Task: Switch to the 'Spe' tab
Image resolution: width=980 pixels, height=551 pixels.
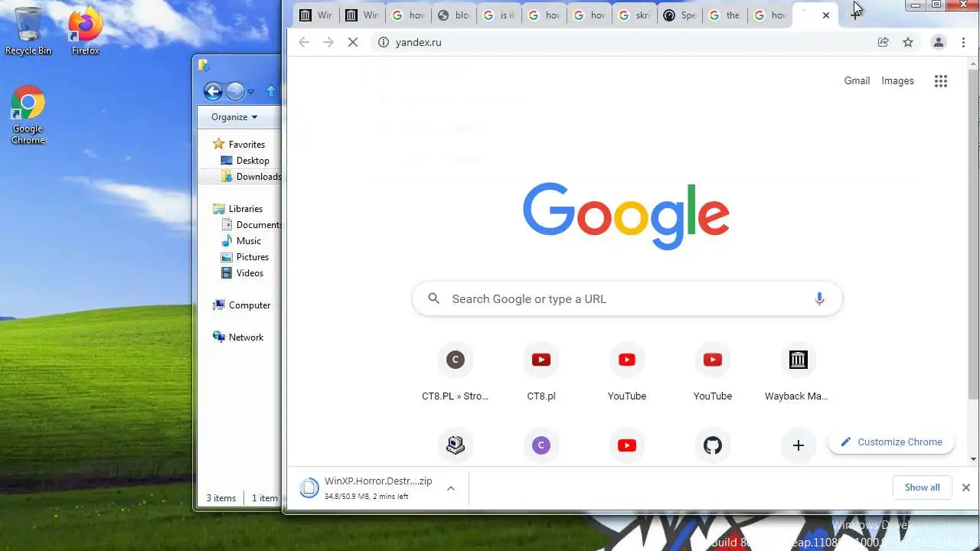Action: click(x=680, y=15)
